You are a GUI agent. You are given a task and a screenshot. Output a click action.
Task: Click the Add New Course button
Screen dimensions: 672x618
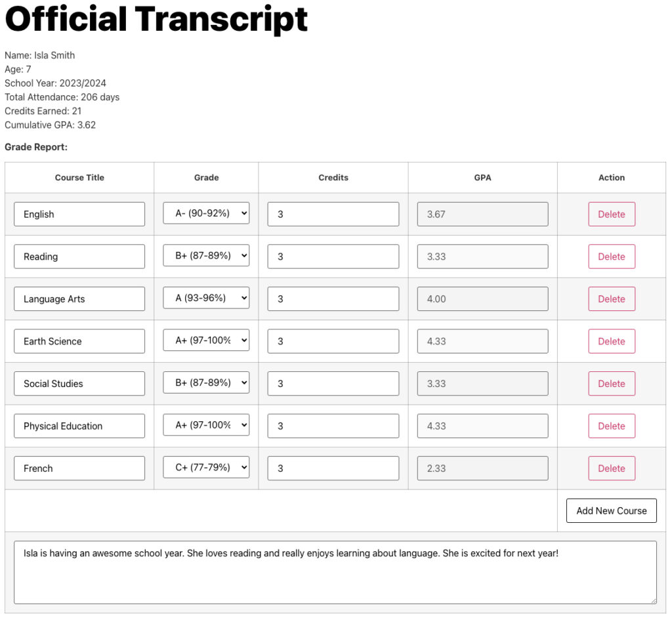click(x=611, y=510)
